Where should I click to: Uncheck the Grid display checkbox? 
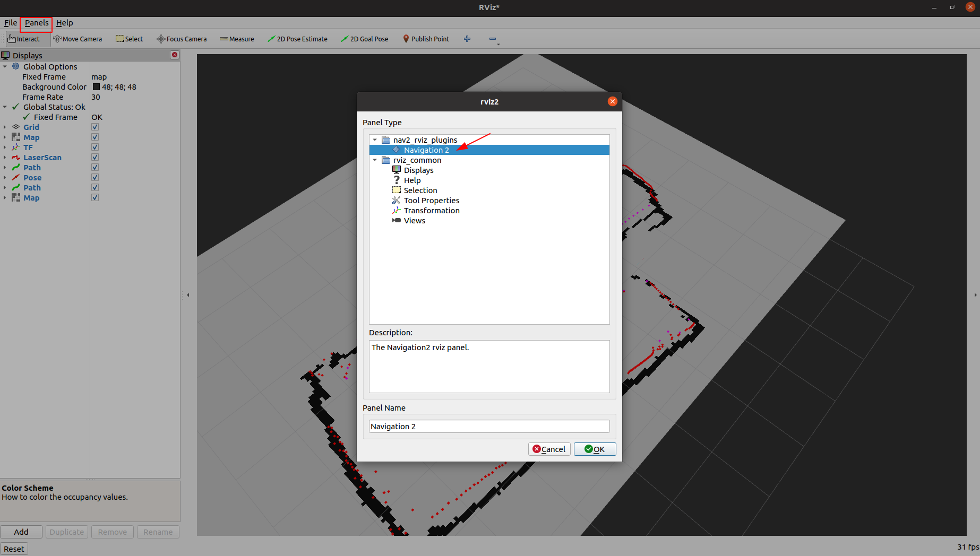95,127
